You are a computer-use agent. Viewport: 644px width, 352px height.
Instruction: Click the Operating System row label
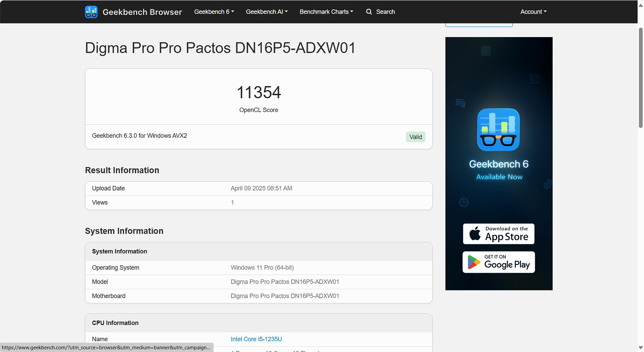(116, 268)
